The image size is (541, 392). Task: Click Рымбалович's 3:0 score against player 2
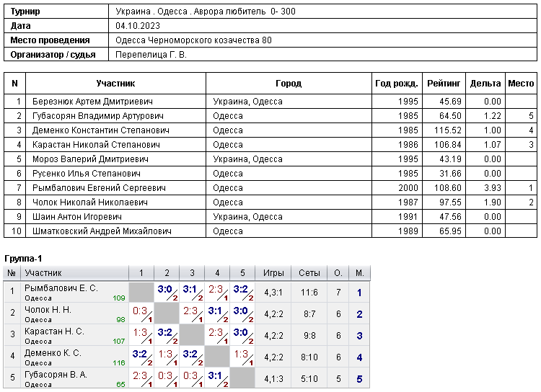(x=167, y=292)
